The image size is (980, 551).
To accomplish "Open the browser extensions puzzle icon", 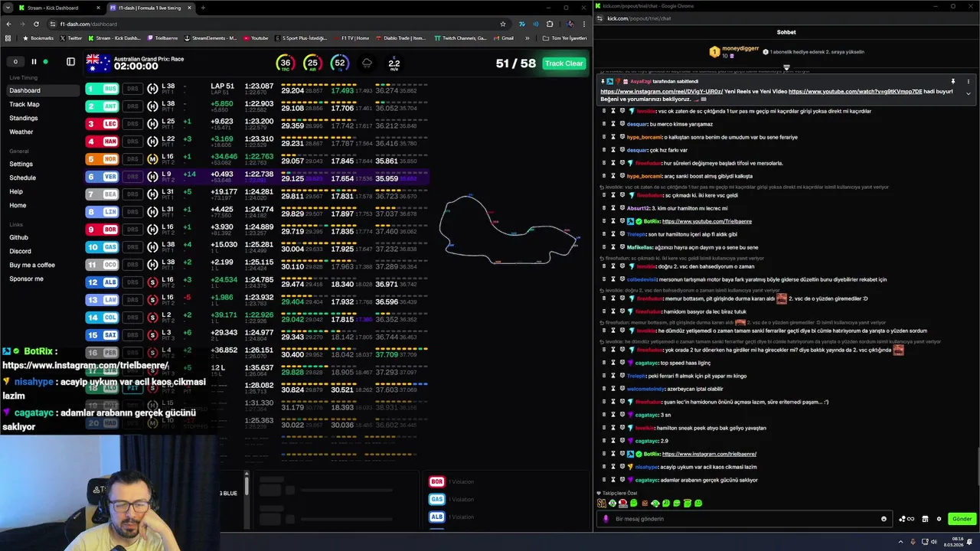I will [549, 24].
